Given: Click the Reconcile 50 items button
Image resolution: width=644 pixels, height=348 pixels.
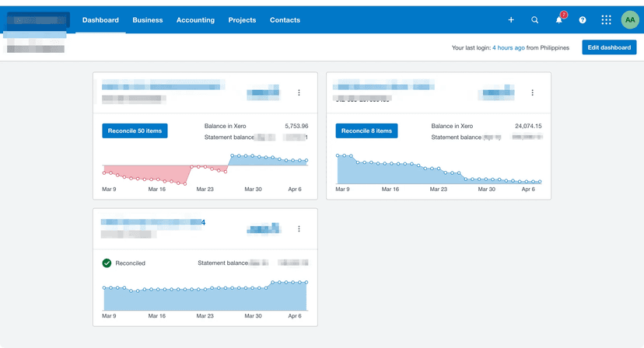Looking at the screenshot, I should (x=135, y=130).
